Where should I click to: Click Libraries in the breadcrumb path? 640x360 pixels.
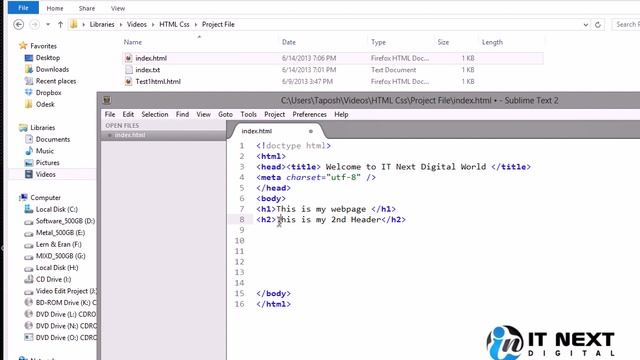(102, 24)
